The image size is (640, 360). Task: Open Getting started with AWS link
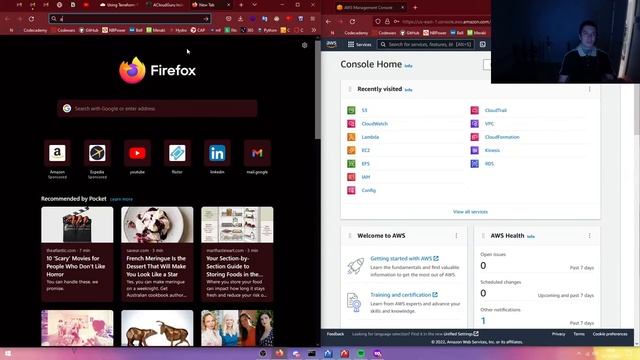[404, 258]
